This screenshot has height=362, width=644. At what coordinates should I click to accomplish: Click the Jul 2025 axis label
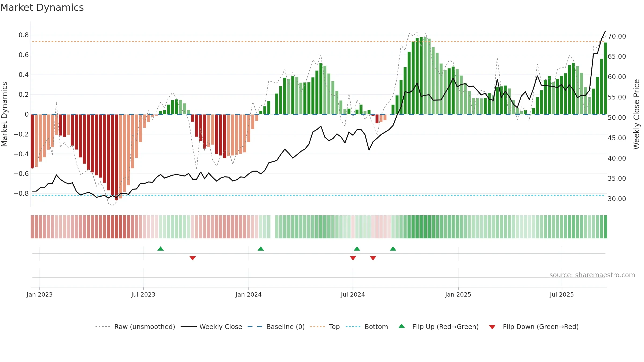pyautogui.click(x=562, y=294)
